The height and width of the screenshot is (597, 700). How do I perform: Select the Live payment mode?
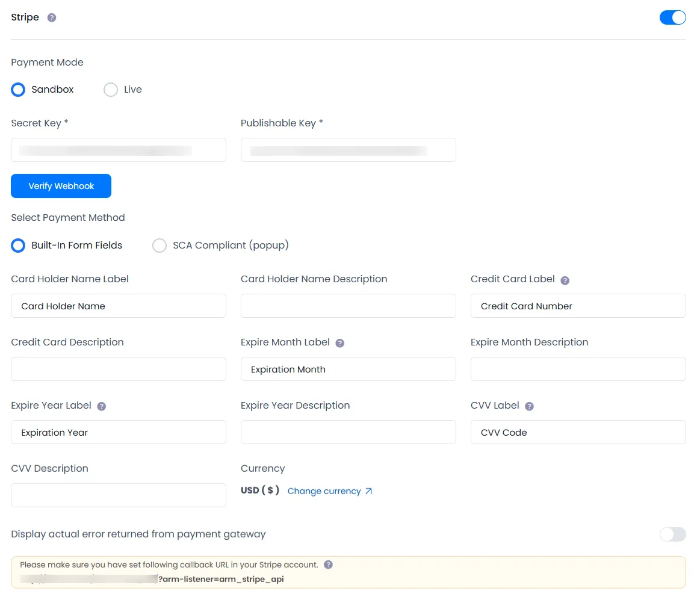pos(110,89)
